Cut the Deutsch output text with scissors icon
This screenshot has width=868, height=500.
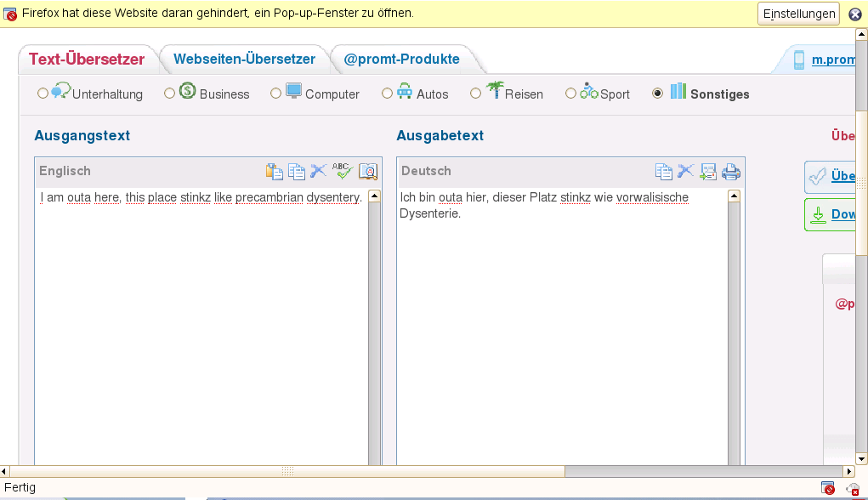click(685, 171)
